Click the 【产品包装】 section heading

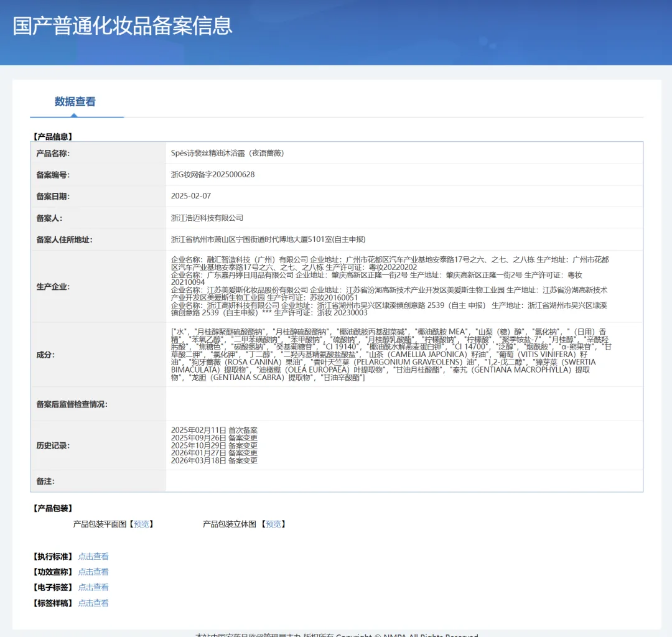(x=53, y=508)
